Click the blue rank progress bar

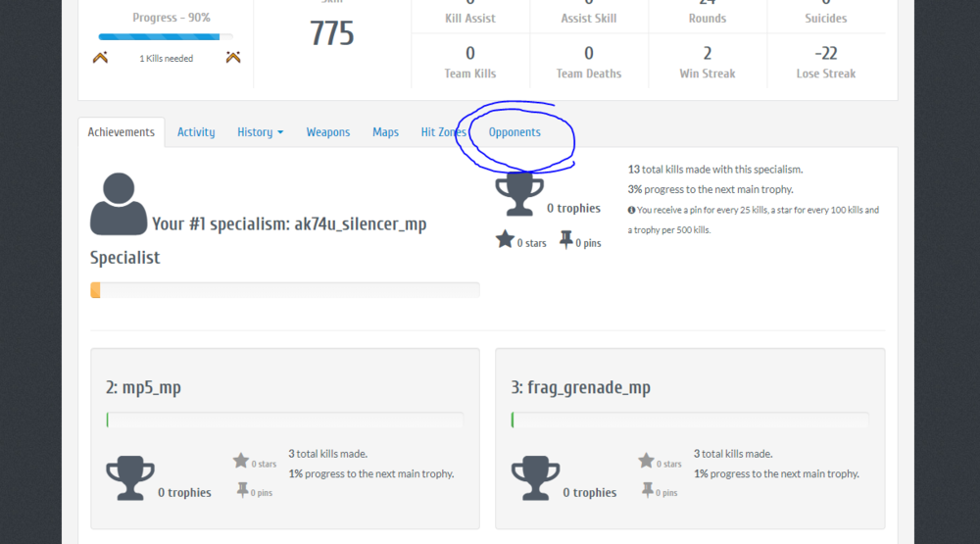165,37
